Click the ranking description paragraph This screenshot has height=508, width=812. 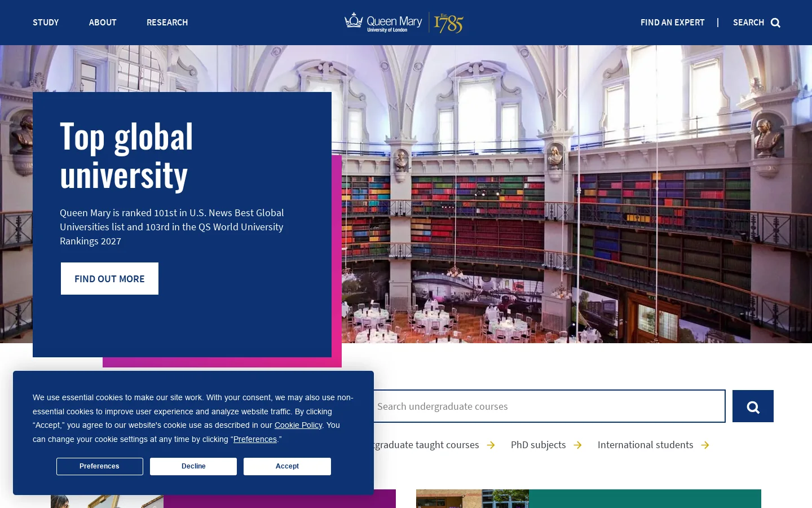coord(172,227)
